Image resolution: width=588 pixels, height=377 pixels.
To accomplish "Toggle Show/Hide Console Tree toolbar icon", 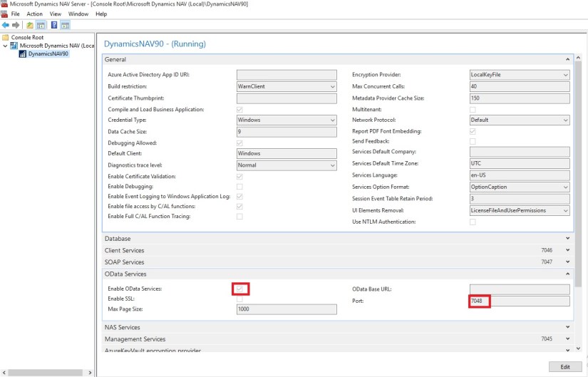I will [41, 25].
